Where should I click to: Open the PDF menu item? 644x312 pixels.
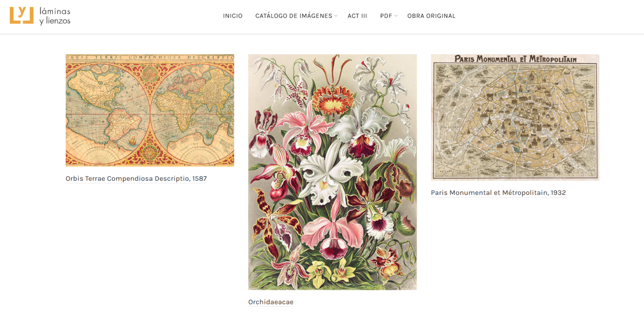click(386, 16)
